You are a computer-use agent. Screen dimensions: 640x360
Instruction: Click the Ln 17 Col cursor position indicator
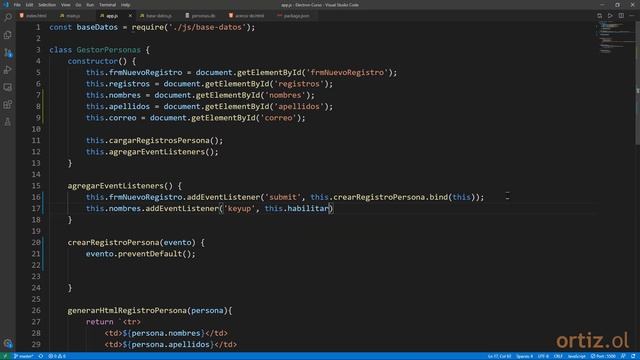click(499, 356)
